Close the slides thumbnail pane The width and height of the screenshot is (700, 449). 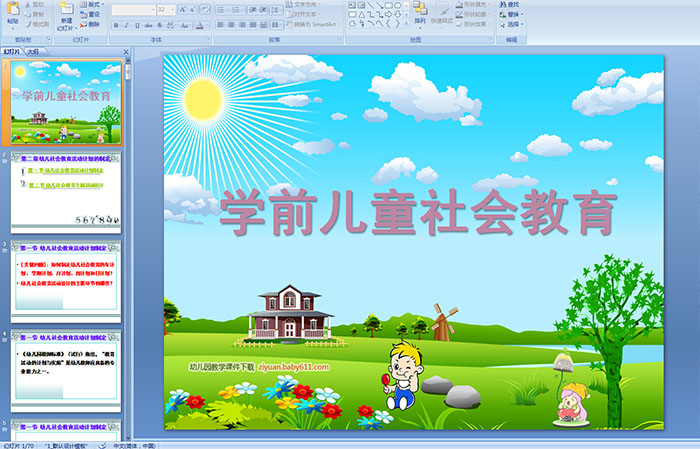click(x=126, y=52)
